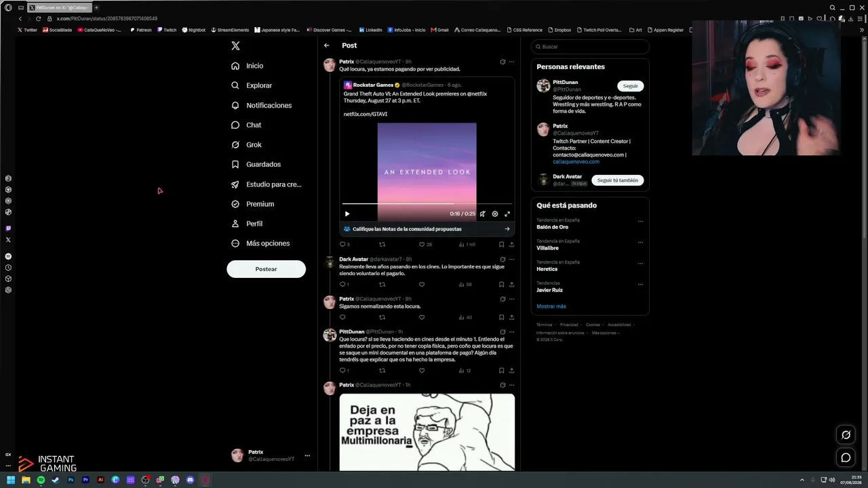Open Explorar in the sidebar
Image resolution: width=868 pixels, height=488 pixels.
tap(252, 85)
